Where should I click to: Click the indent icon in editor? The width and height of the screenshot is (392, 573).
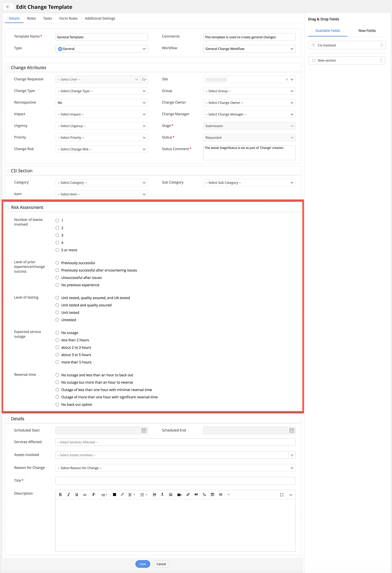tap(154, 495)
